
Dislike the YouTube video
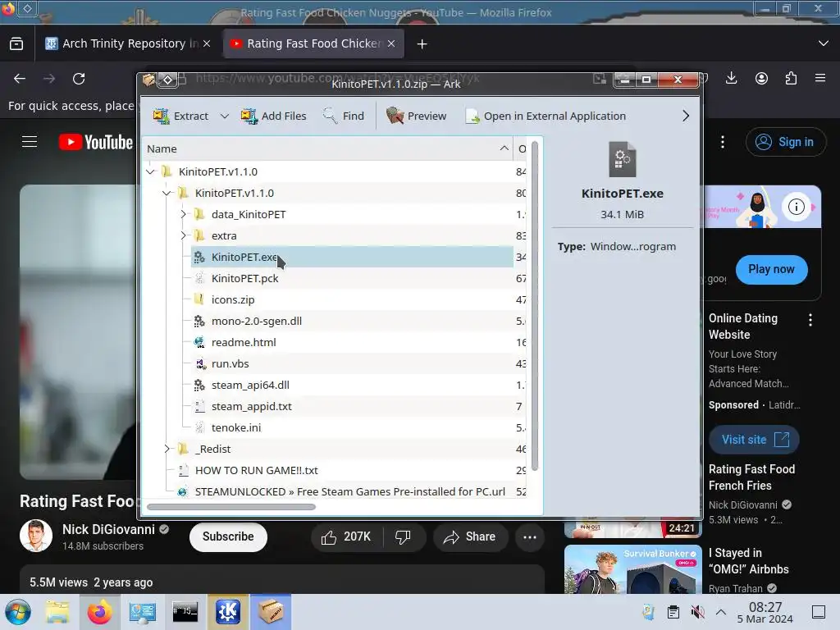[x=403, y=536]
